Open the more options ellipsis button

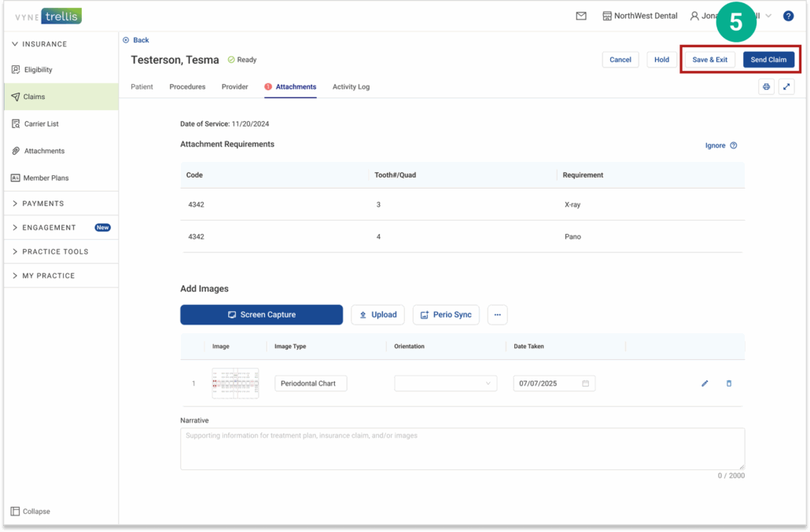[497, 315]
